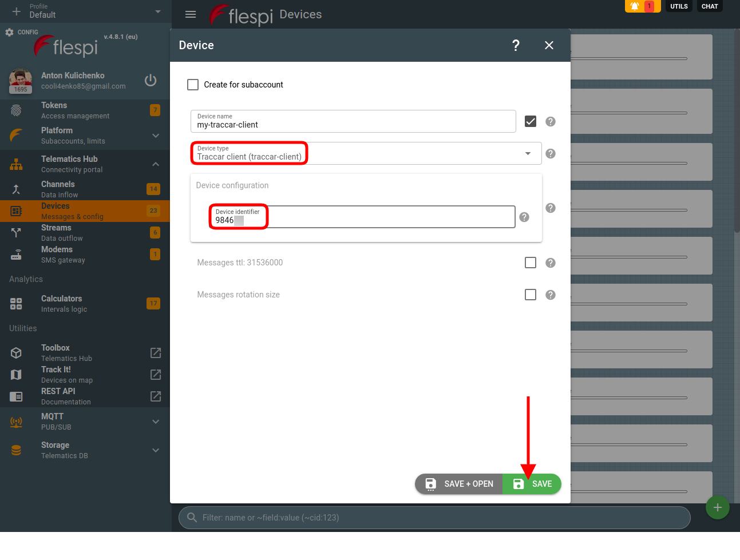The width and height of the screenshot is (740, 560).
Task: Click help icon for Messages ttl
Action: click(551, 263)
